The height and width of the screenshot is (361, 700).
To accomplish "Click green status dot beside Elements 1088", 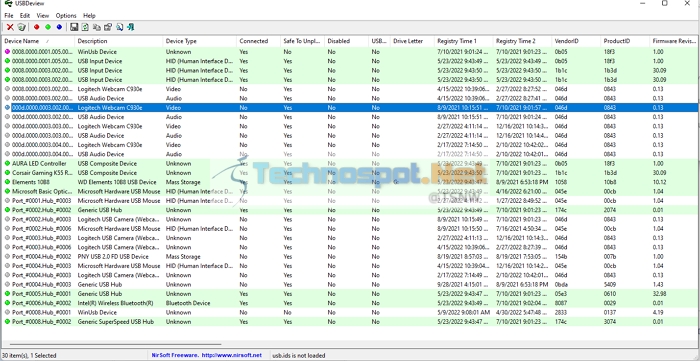I will (7, 182).
